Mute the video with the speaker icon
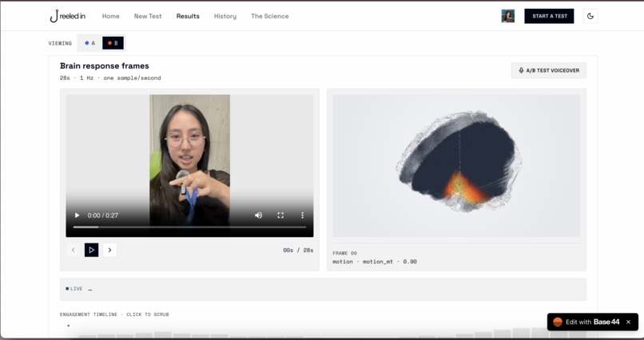The image size is (644, 340). 258,215
